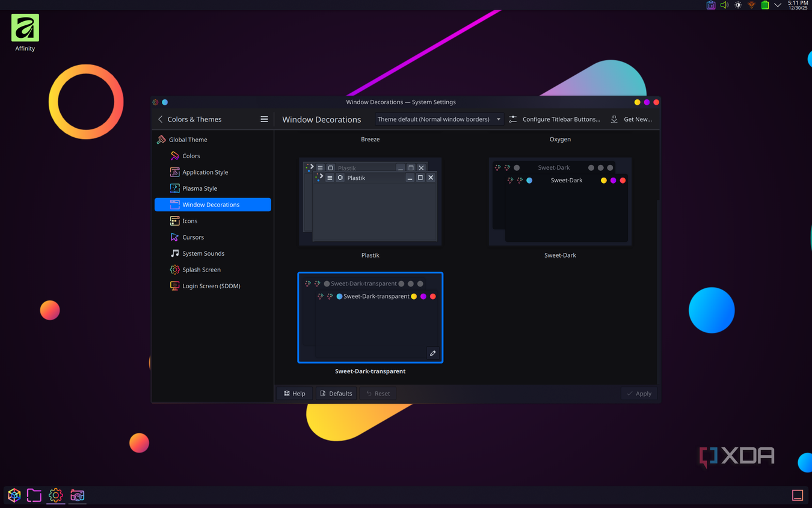
Task: Edit the Sweet-Dark-transparent theme via pencil icon
Action: [432, 353]
